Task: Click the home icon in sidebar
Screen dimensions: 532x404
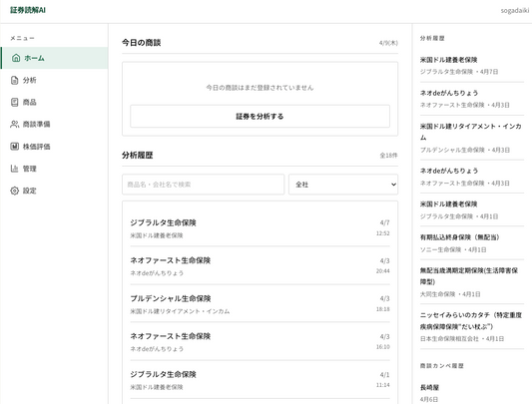Action: point(16,58)
